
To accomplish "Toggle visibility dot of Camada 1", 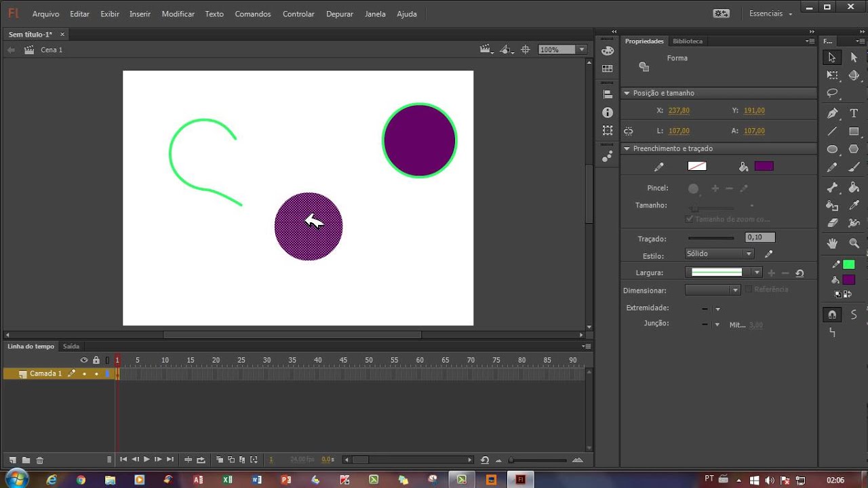I will (x=84, y=373).
